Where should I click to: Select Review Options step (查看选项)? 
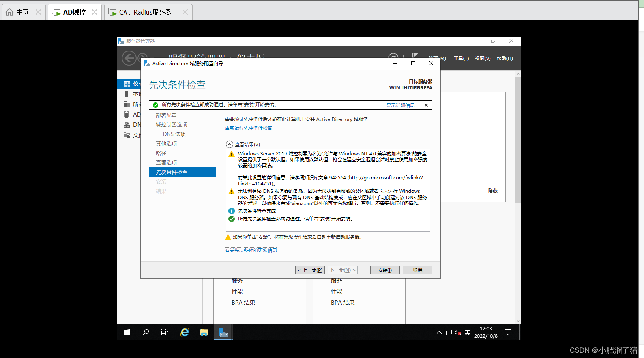166,162
